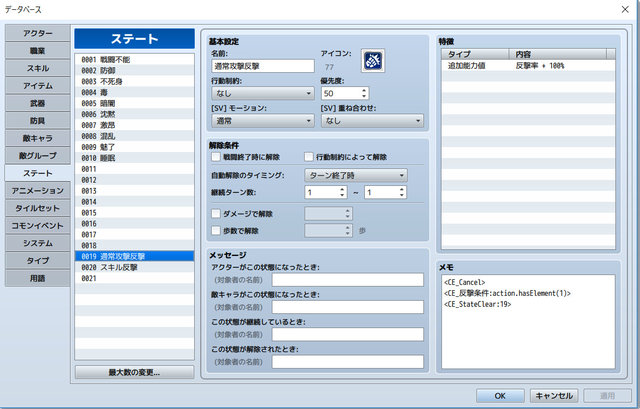Open the タイプ tab
The height and width of the screenshot is (409, 640).
38,261
